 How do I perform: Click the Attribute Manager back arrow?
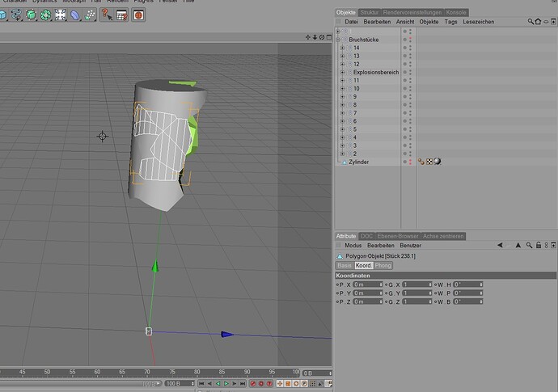coord(500,245)
